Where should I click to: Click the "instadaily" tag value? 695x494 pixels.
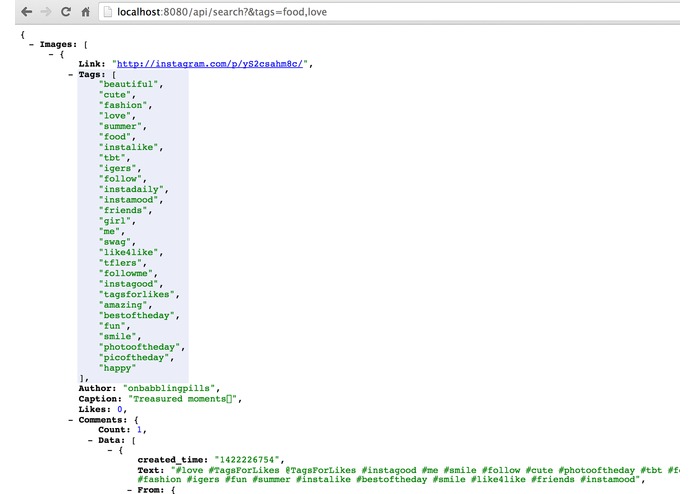click(x=131, y=189)
